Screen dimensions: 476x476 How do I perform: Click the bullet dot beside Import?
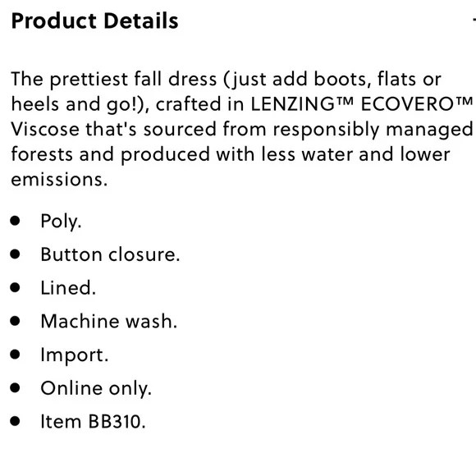pyautogui.click(x=15, y=355)
